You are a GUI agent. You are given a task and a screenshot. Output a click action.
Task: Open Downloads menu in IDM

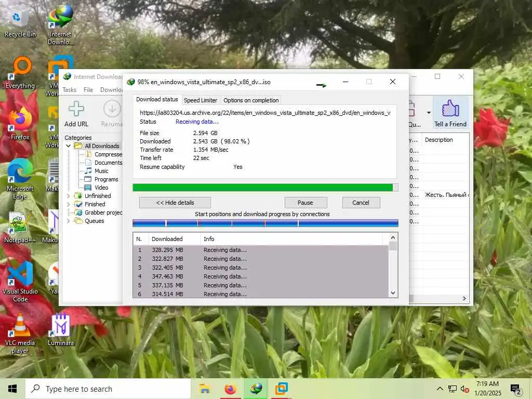111,89
